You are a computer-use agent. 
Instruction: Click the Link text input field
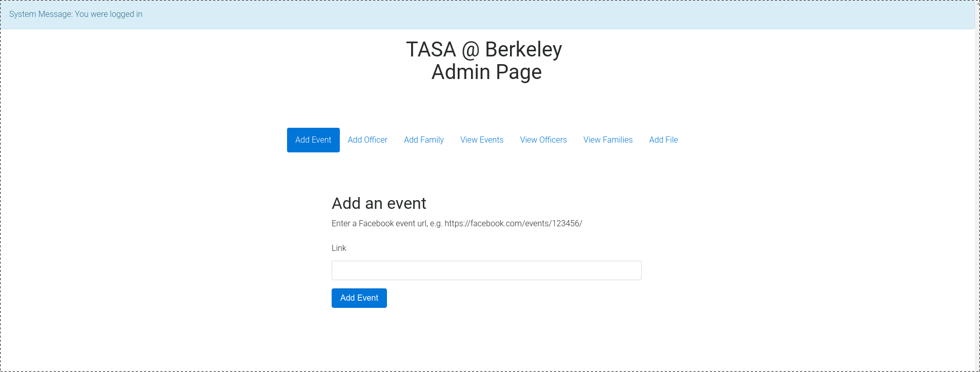pyautogui.click(x=486, y=270)
